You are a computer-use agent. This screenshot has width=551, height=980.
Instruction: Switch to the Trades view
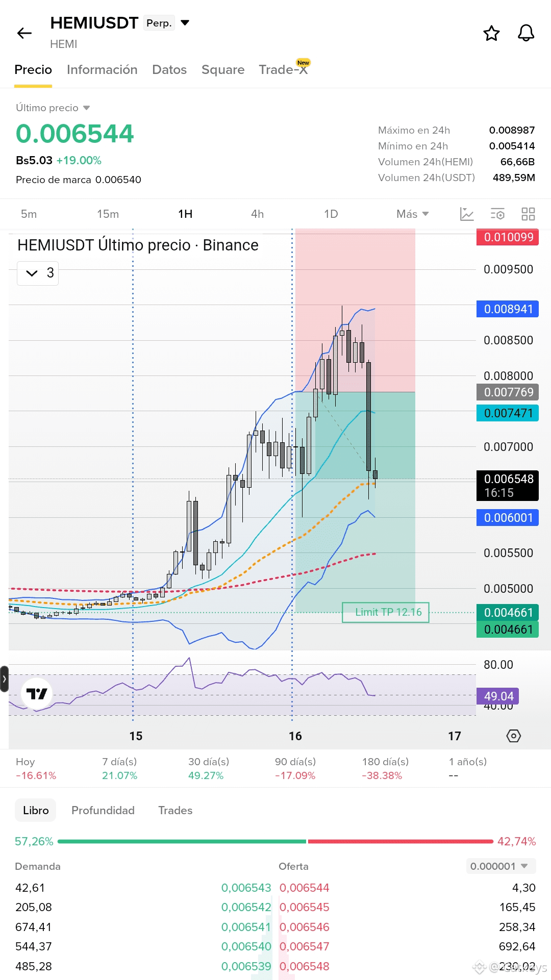pos(175,810)
